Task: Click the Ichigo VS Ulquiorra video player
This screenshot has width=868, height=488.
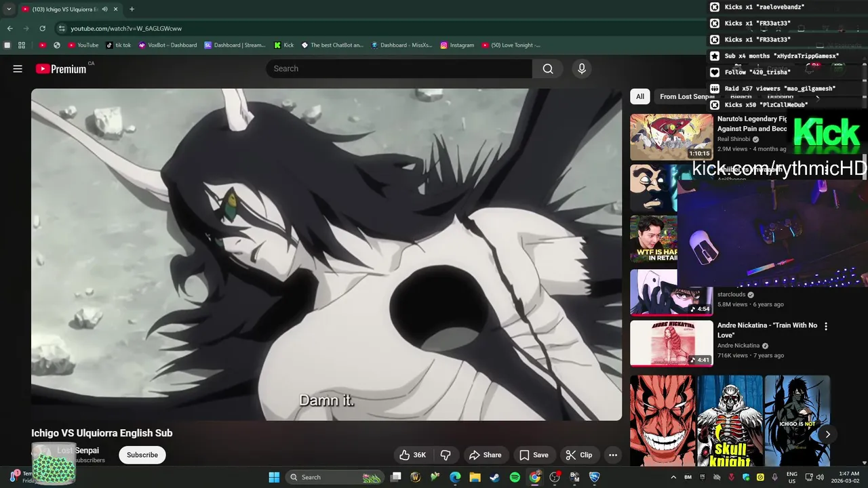Action: pyautogui.click(x=326, y=255)
